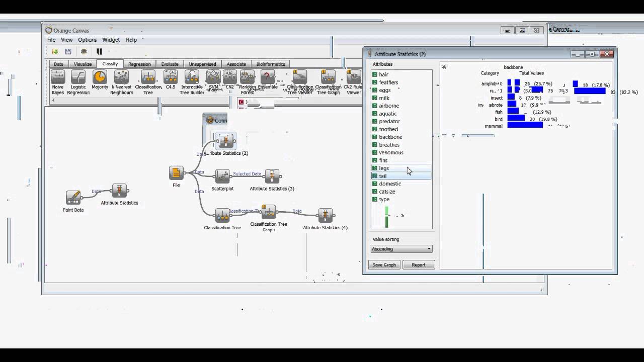Open the Widget menu
The width and height of the screenshot is (644, 362).
point(111,40)
